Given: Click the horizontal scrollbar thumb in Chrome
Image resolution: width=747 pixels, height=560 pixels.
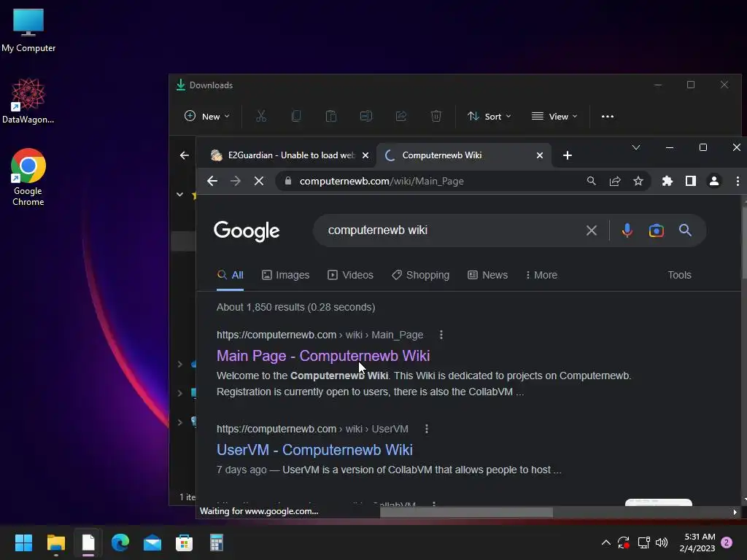Looking at the screenshot, I should click(466, 513).
